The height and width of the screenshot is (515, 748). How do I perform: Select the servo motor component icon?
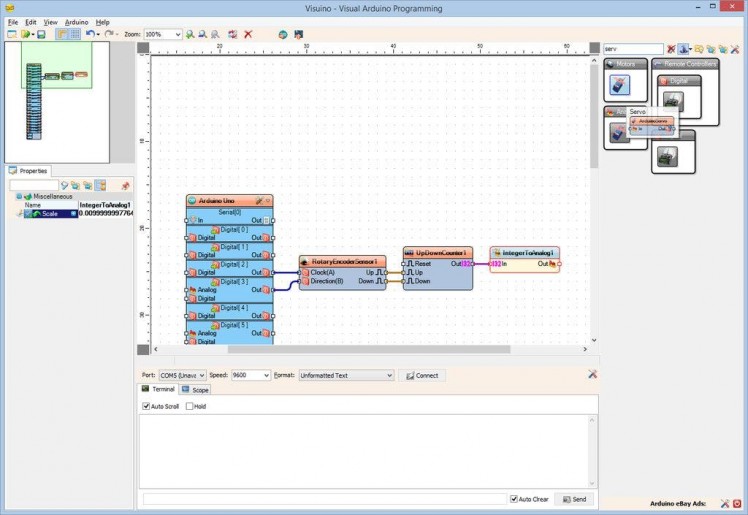coord(620,84)
